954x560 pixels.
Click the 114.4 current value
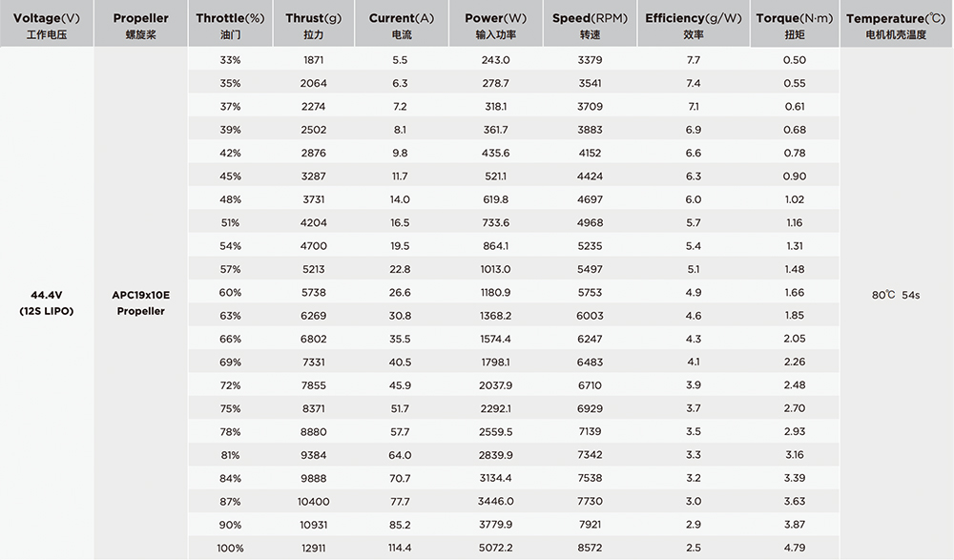coord(401,548)
